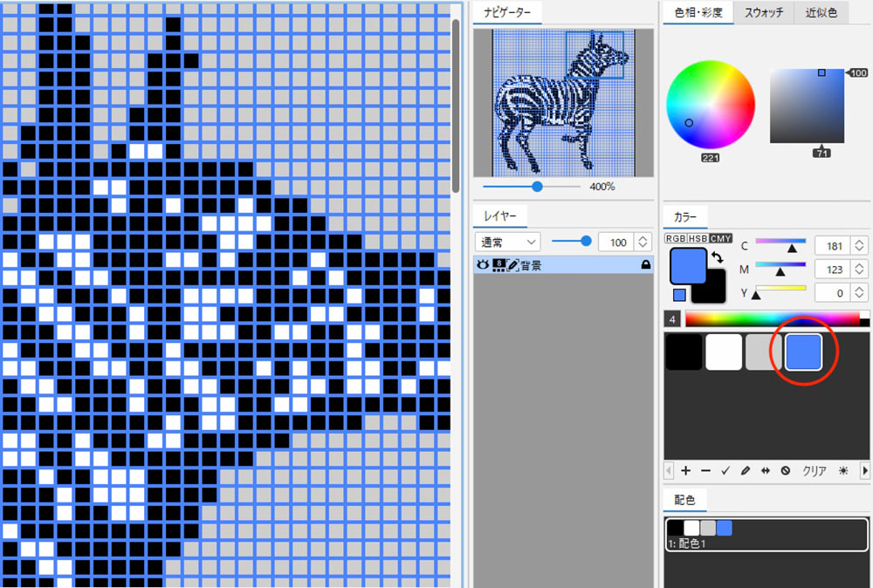Click the saturation value label 71
873x588 pixels.
click(x=821, y=153)
